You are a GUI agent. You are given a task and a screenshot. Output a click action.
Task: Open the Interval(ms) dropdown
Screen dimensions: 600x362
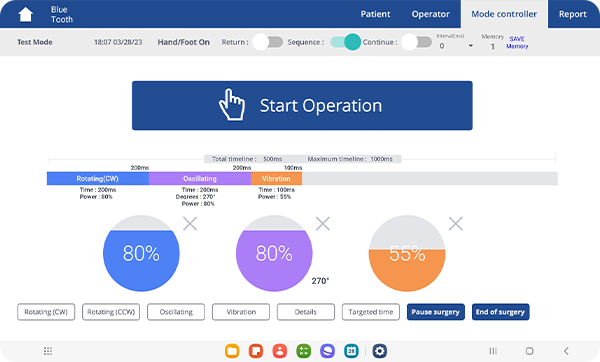click(455, 46)
